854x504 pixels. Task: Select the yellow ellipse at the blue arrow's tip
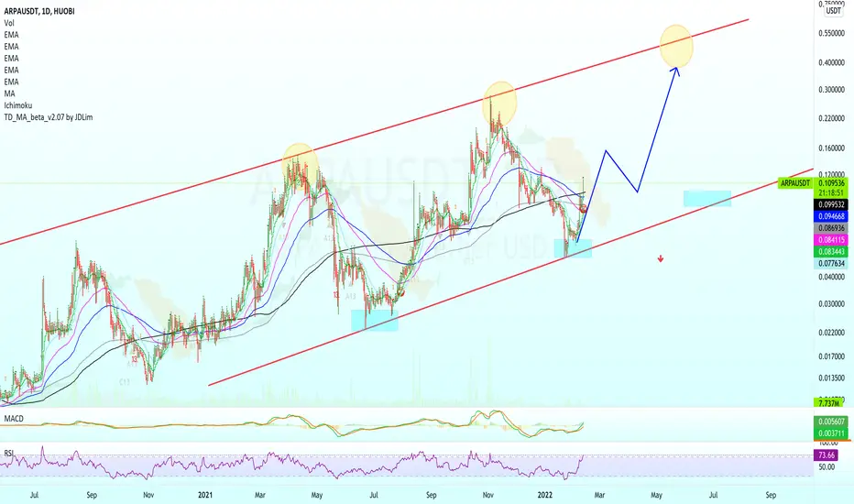(x=676, y=47)
